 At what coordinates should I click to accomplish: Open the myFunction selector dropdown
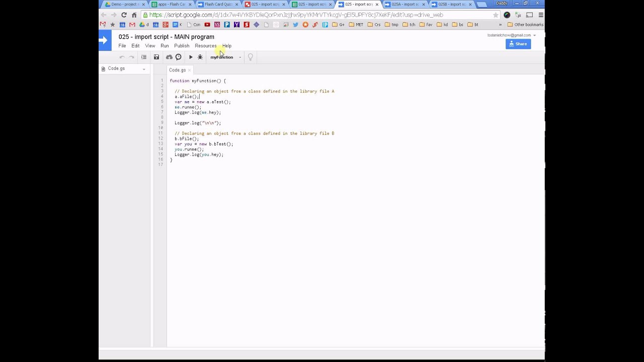click(x=225, y=57)
